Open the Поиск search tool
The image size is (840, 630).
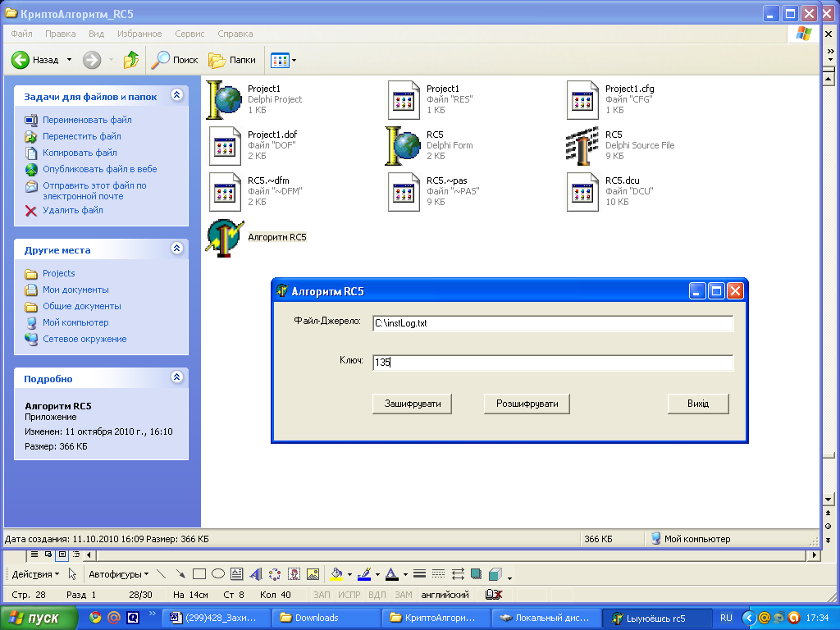(x=174, y=60)
